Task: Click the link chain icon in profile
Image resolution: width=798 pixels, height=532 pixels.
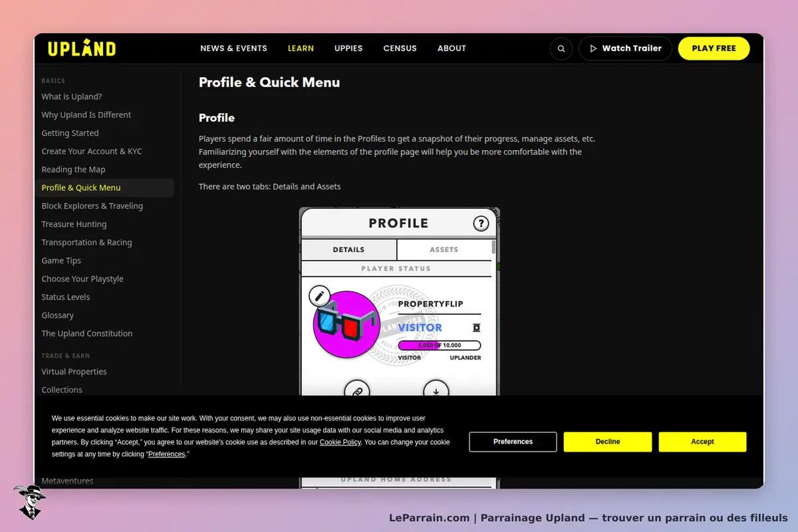Action: click(x=356, y=391)
